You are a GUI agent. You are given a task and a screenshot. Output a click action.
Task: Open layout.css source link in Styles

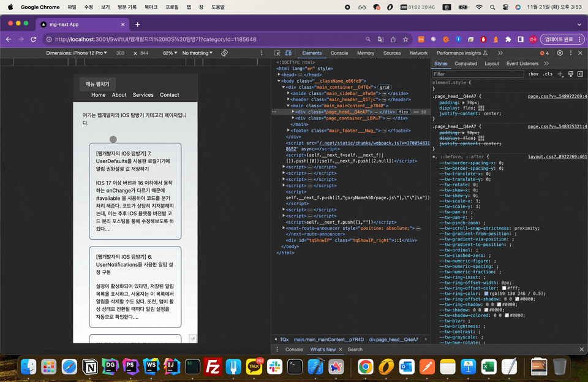(557, 157)
